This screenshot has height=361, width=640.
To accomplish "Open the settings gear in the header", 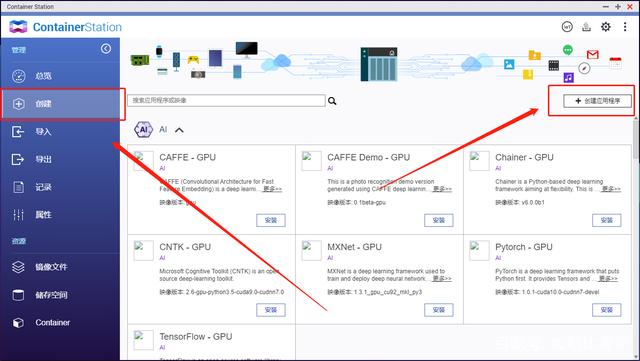I will [x=606, y=27].
